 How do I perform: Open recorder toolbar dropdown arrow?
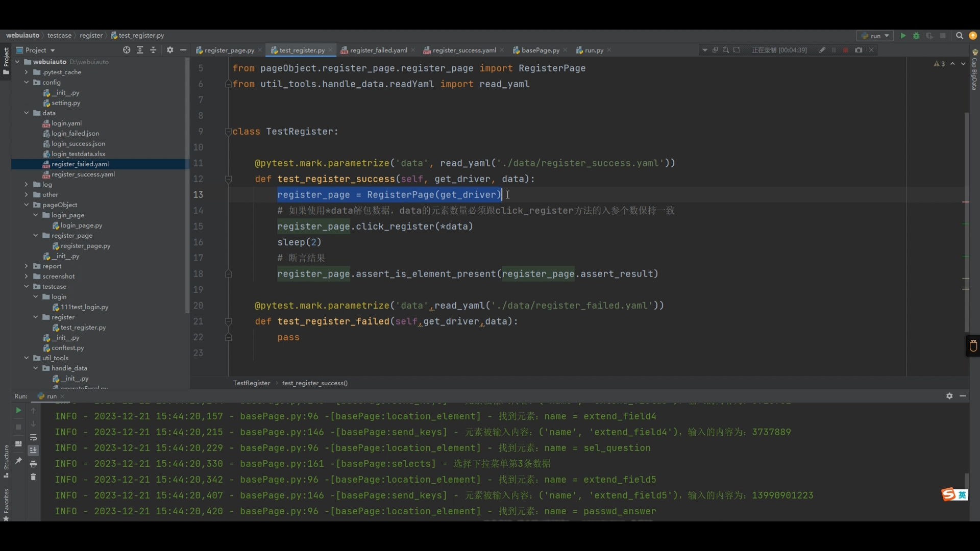coord(705,50)
